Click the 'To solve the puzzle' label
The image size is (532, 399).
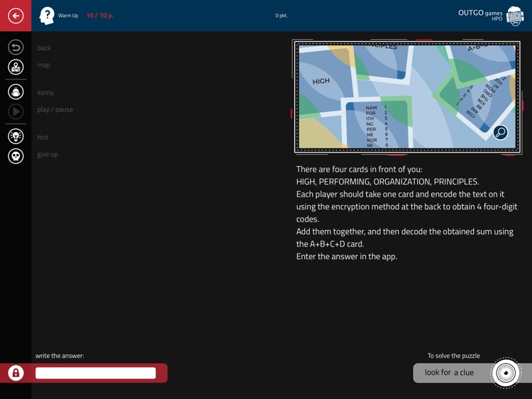(x=454, y=356)
